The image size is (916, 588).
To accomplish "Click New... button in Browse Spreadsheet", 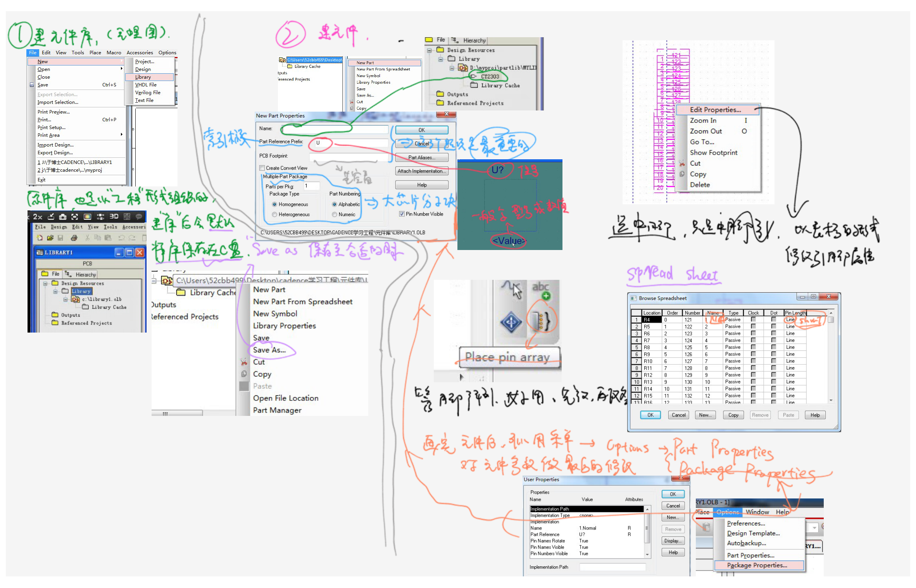I will click(705, 415).
